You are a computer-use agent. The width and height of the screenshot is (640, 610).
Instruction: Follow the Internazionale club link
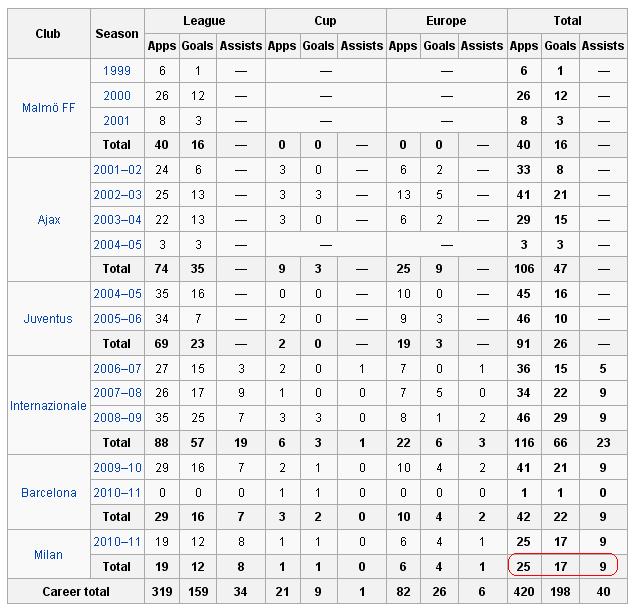pyautogui.click(x=48, y=406)
